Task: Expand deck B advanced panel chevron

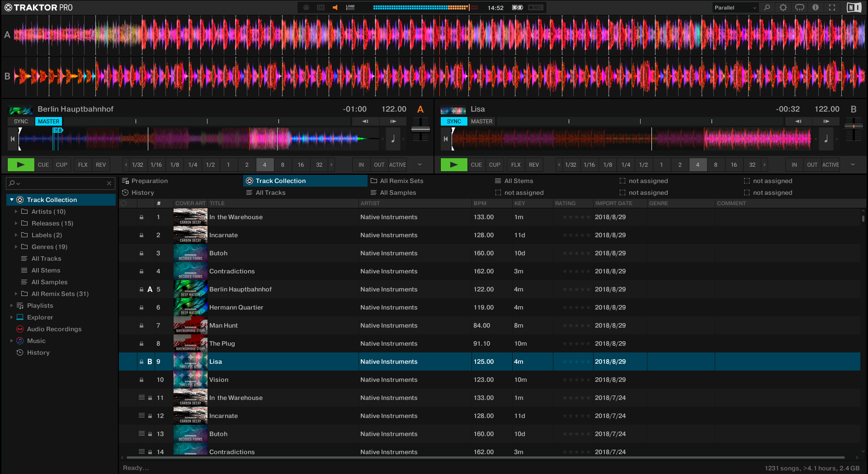Action: coord(853,165)
